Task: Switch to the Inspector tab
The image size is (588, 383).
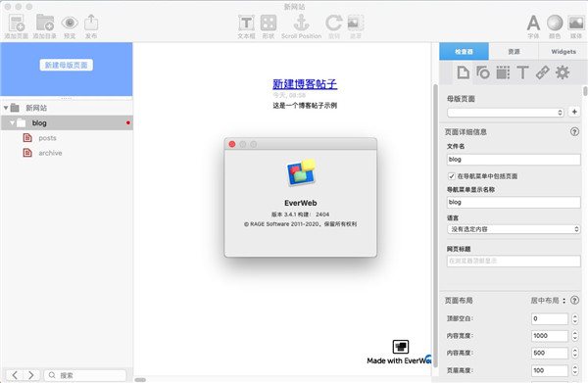Action: [x=464, y=51]
